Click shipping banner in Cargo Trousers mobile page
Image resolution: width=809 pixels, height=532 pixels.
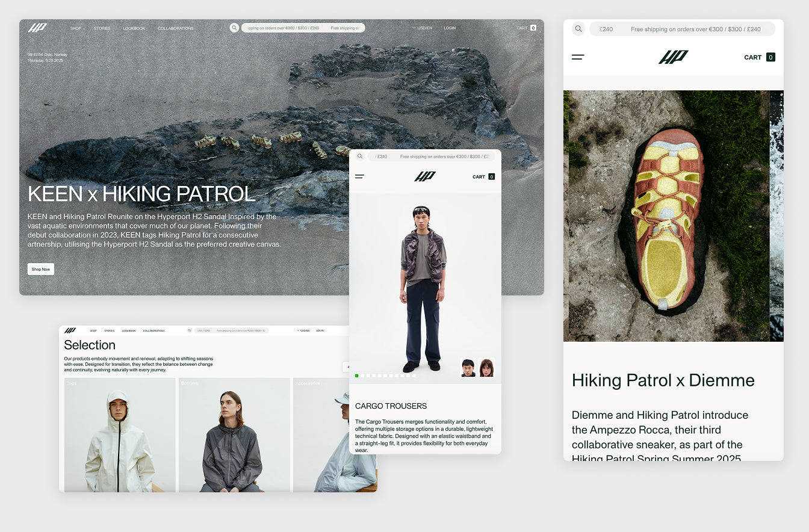[430, 156]
